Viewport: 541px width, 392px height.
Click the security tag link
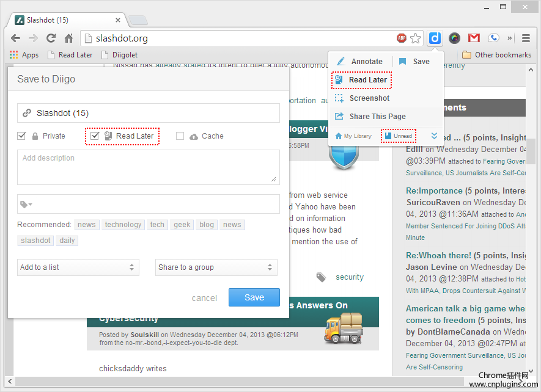(350, 277)
